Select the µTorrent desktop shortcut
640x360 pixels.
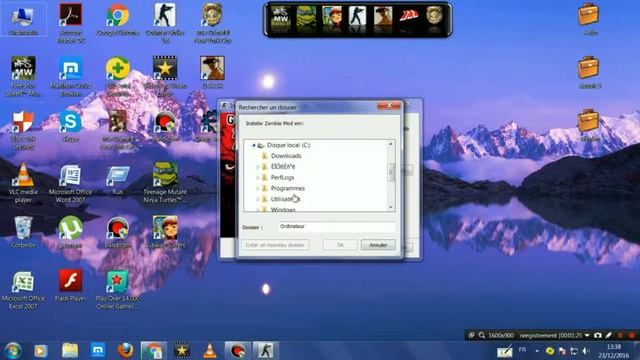pyautogui.click(x=70, y=232)
